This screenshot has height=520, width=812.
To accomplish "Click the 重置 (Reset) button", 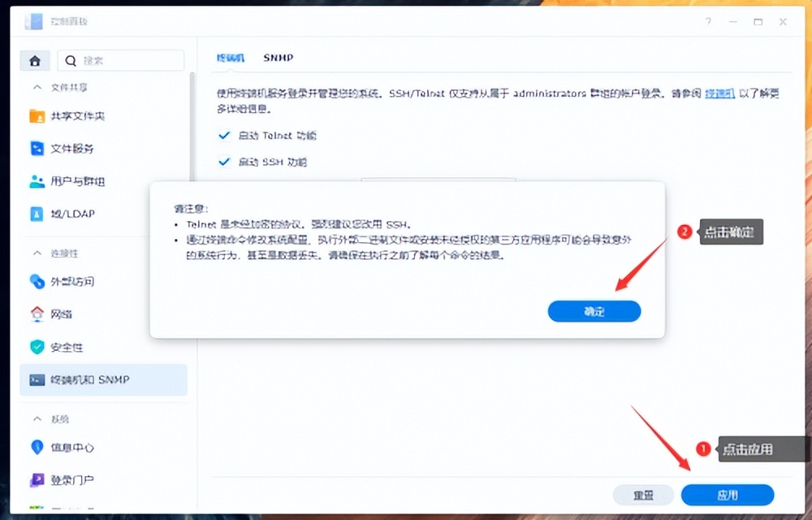I will 644,495.
